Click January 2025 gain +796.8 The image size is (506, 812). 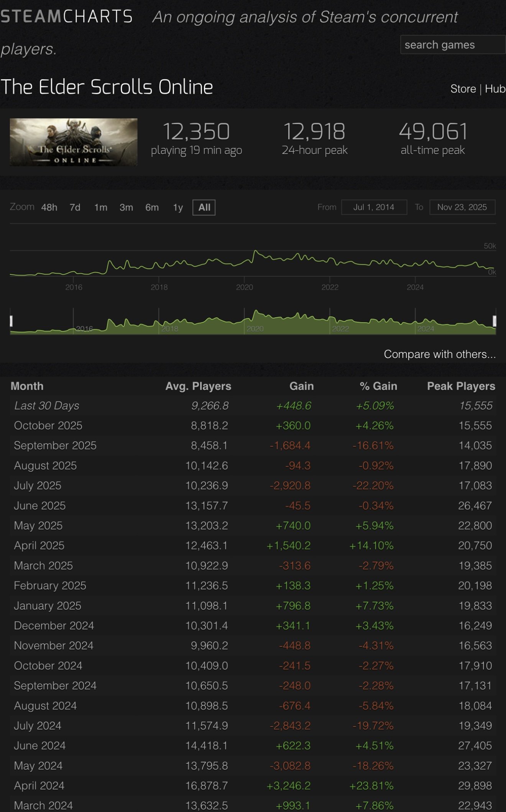293,606
